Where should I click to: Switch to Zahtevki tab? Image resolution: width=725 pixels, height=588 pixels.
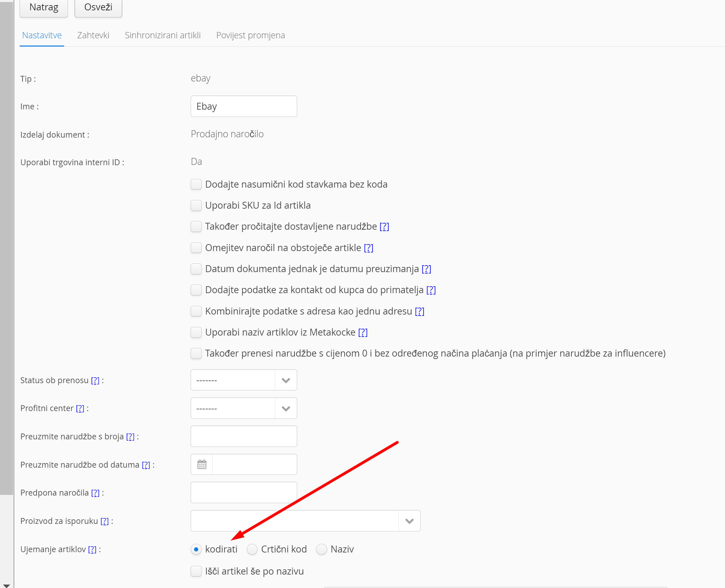[x=93, y=35]
